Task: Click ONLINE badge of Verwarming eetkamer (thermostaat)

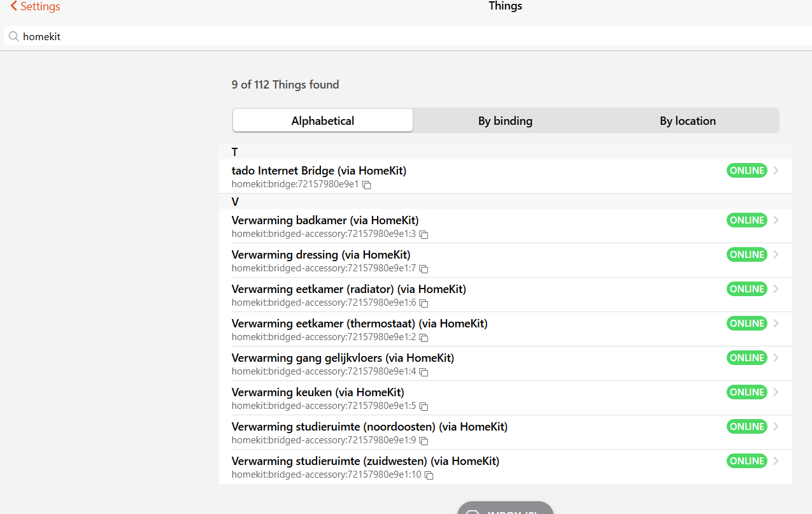Action: pyautogui.click(x=747, y=324)
